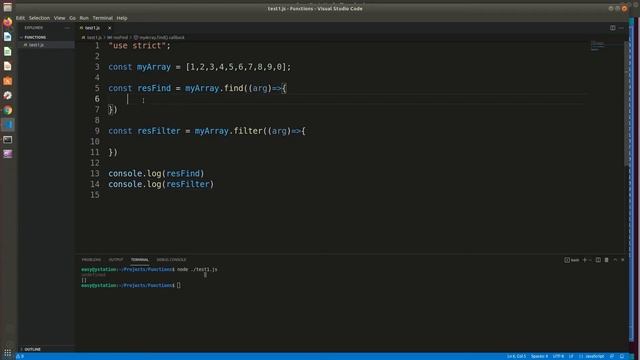Open the Terminal app from the dock

[x=7, y=140]
